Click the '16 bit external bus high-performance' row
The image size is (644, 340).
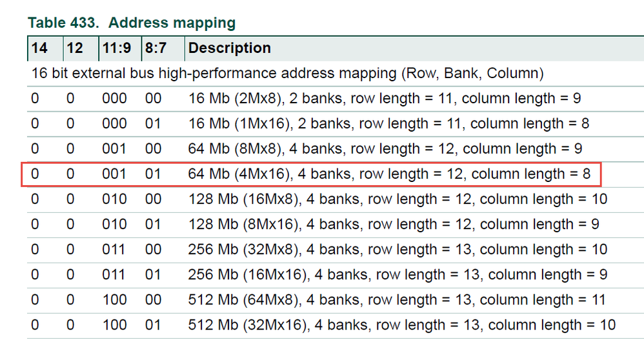click(287, 74)
